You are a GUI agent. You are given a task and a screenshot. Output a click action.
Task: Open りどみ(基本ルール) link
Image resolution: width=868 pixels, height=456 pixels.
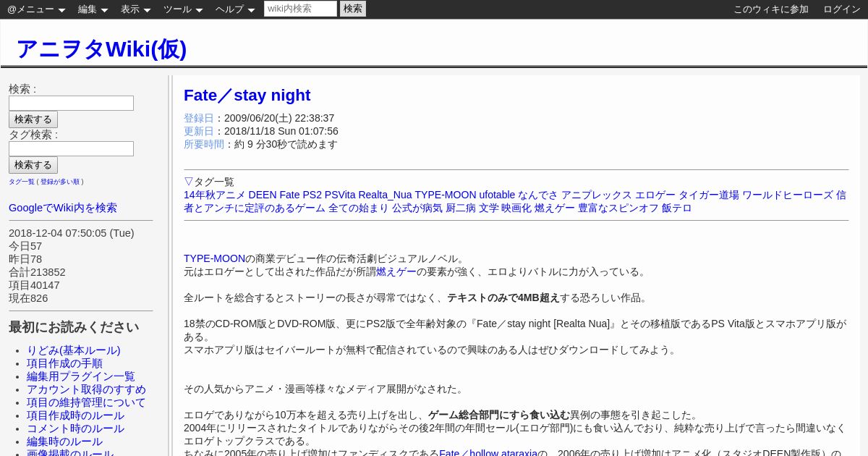pos(74,350)
